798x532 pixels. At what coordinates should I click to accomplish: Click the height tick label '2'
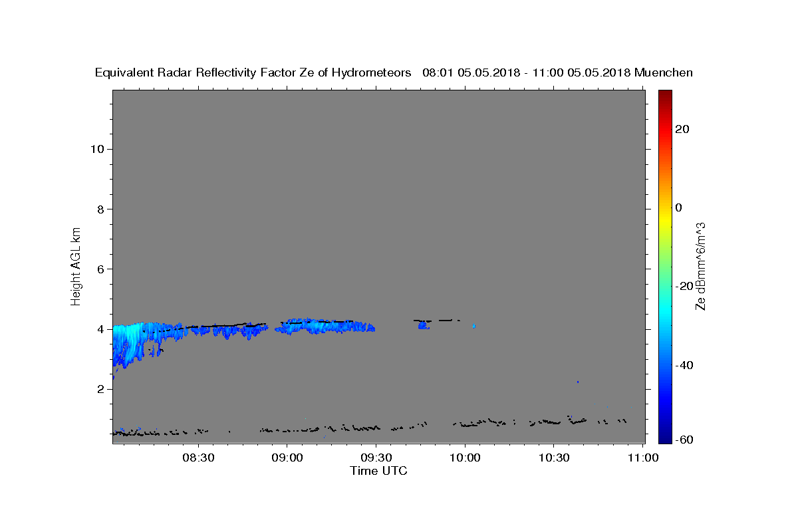coord(100,389)
